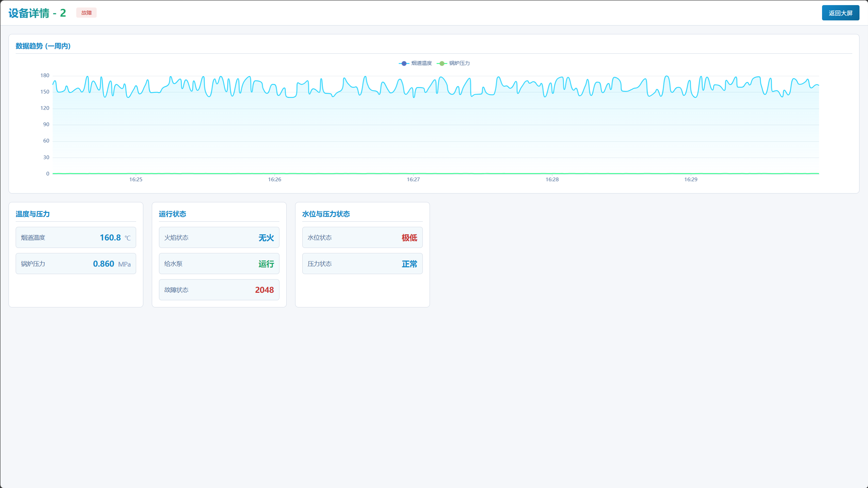
Task: Click the 压力状态 正常 row
Action: click(x=362, y=264)
